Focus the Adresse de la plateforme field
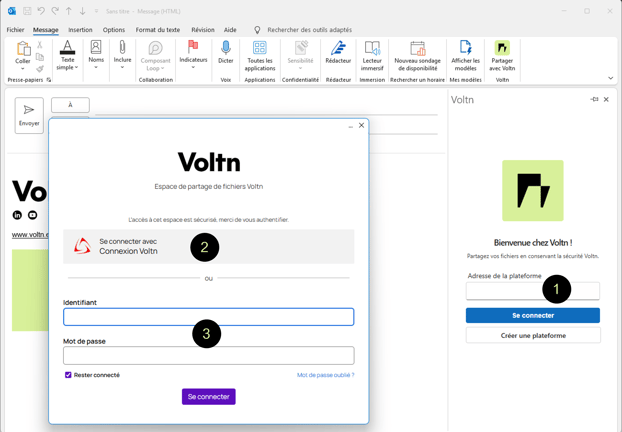 (x=533, y=291)
